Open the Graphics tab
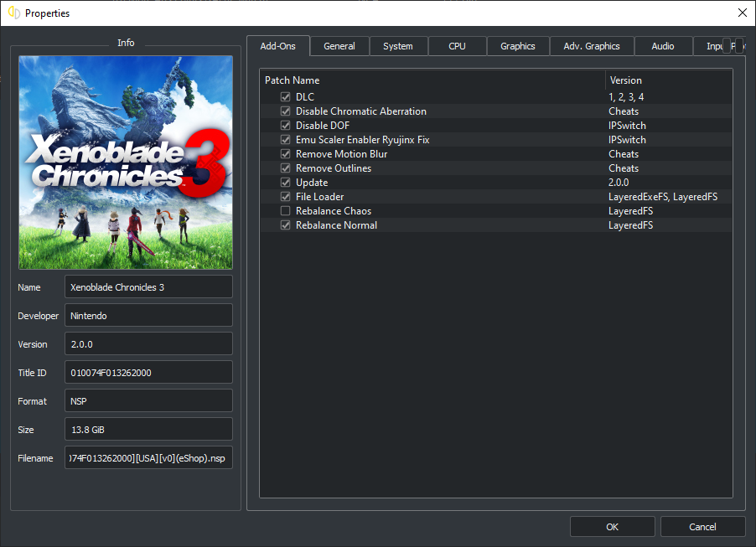Screen dimensions: 756x547 [x=518, y=46]
